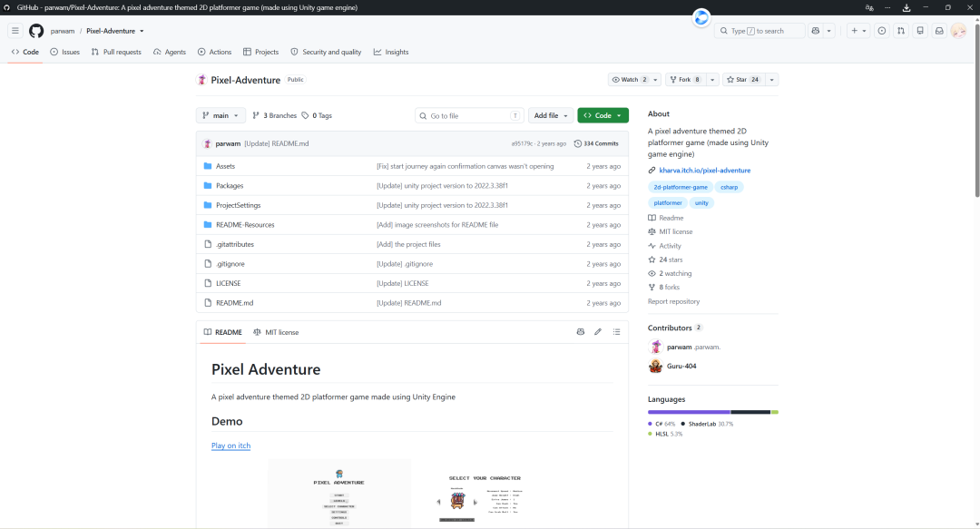The height and width of the screenshot is (529, 980).
Task: Click the user profile avatar
Action: pos(959,31)
